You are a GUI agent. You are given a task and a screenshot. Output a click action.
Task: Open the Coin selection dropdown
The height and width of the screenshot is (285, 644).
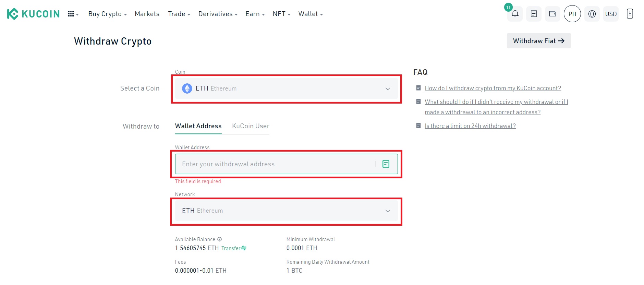[286, 88]
